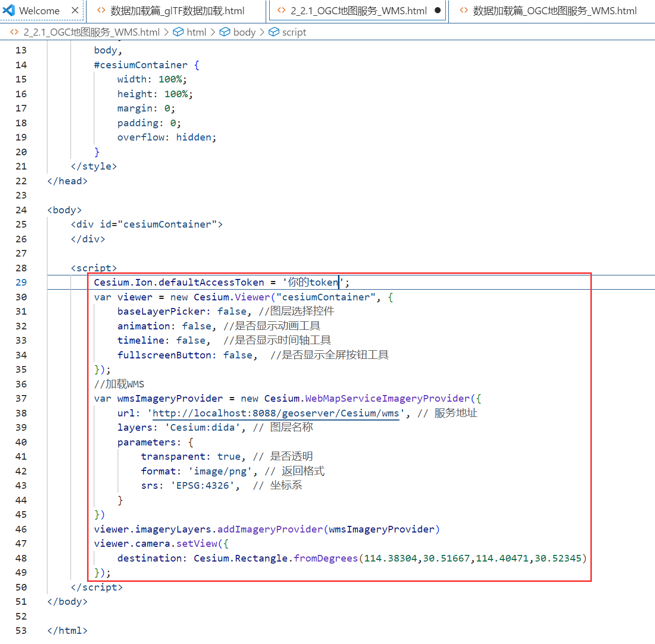655x644 pixels.
Task: Click 'overflow: hidden;' on line 19
Action: tap(167, 137)
